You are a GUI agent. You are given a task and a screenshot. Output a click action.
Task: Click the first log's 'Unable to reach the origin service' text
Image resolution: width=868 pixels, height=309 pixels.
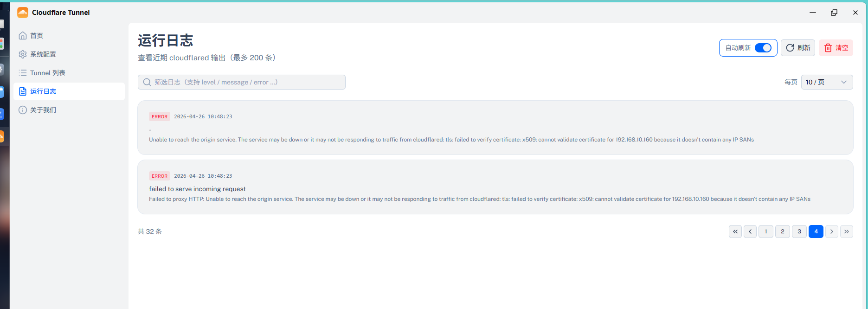coord(451,140)
